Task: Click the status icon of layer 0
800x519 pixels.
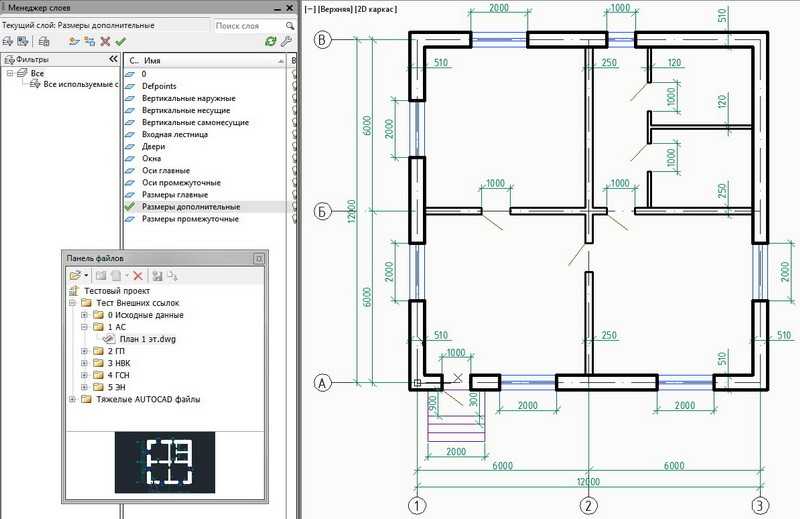Action: (130, 74)
